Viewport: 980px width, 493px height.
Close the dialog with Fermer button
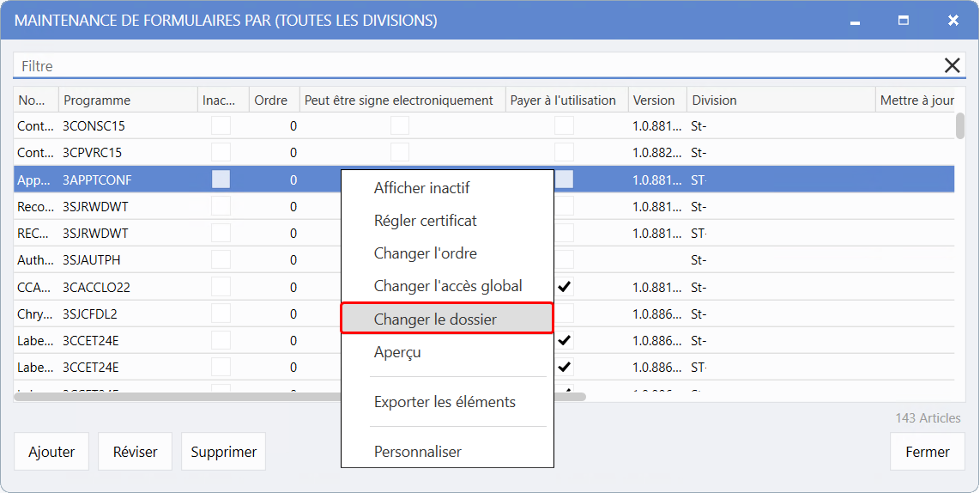[x=927, y=452]
